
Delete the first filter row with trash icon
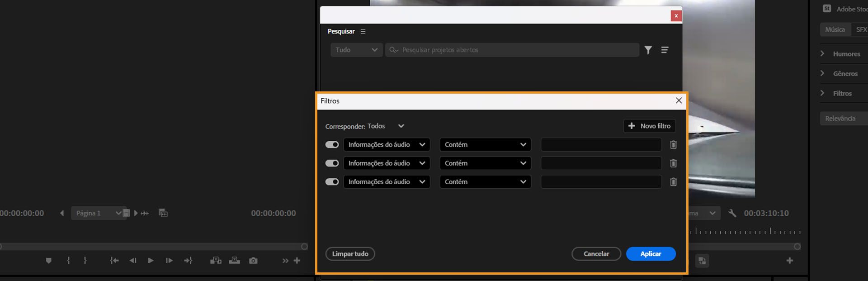pos(673,145)
